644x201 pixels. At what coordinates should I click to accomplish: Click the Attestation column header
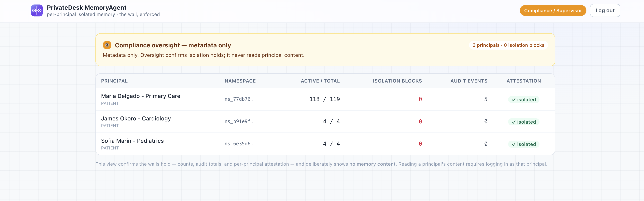coord(524,81)
